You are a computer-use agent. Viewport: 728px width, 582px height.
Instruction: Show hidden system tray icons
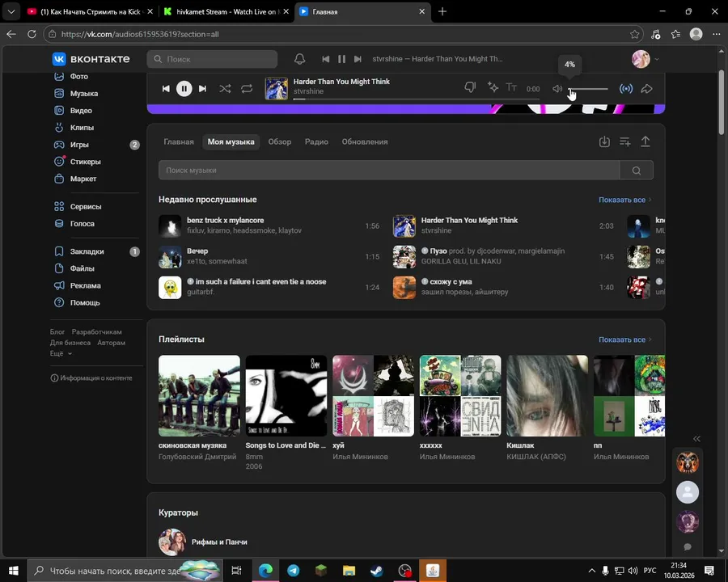point(591,571)
